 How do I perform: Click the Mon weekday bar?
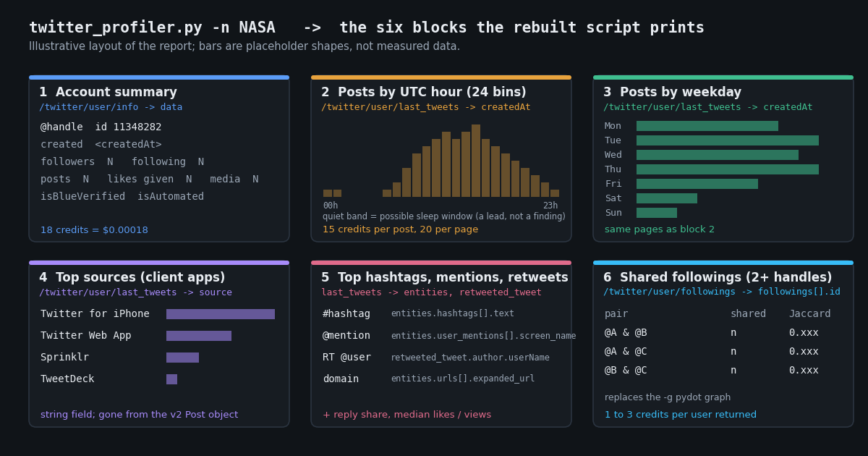707,126
